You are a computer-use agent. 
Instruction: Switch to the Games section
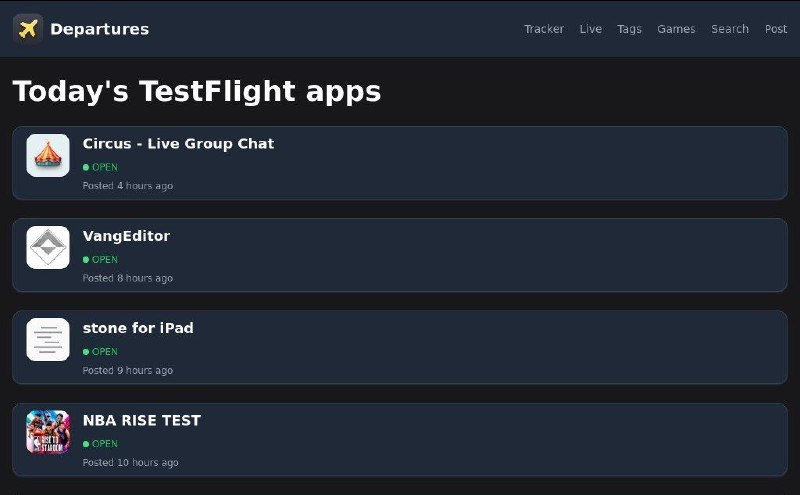pos(676,29)
